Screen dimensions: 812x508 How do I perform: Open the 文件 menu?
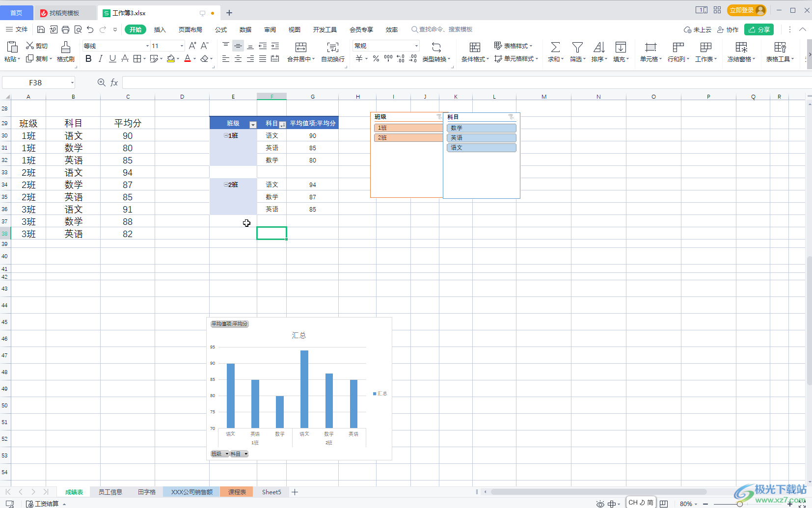(17, 29)
